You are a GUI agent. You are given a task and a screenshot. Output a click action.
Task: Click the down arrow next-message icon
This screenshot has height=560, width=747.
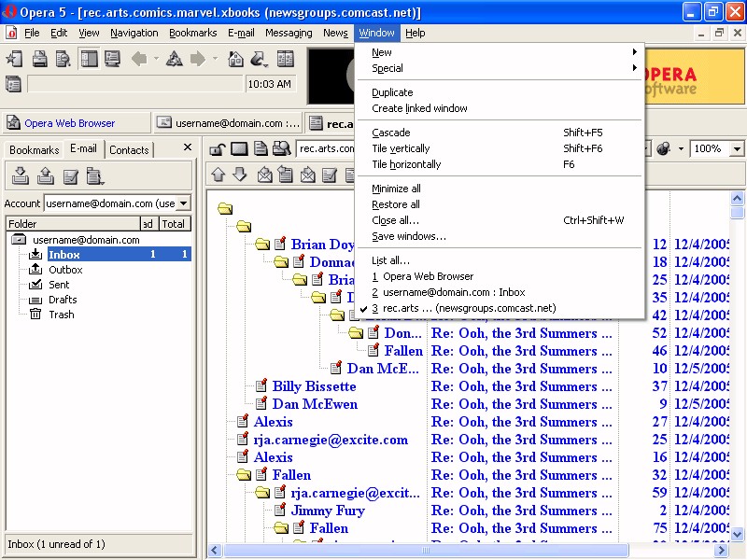240,175
